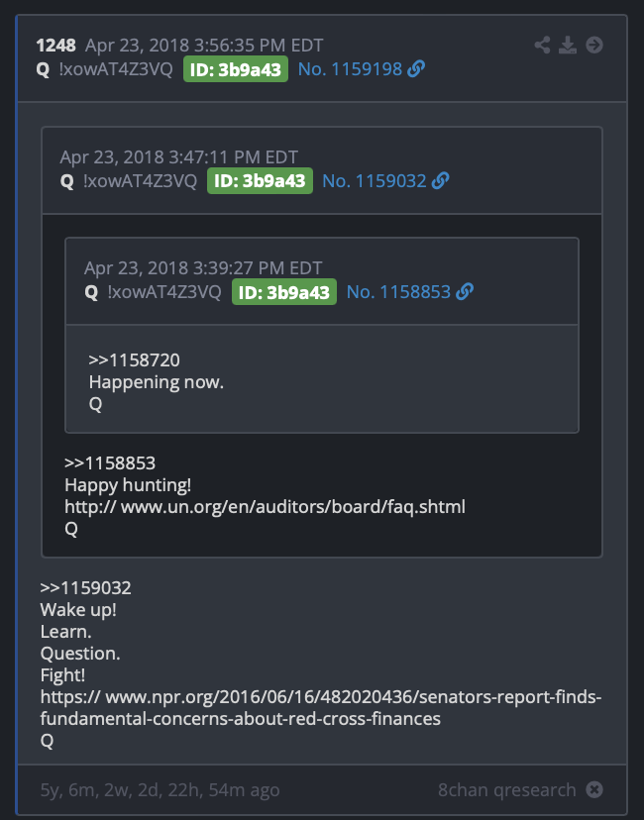Open post link No. 1158853

click(x=398, y=292)
